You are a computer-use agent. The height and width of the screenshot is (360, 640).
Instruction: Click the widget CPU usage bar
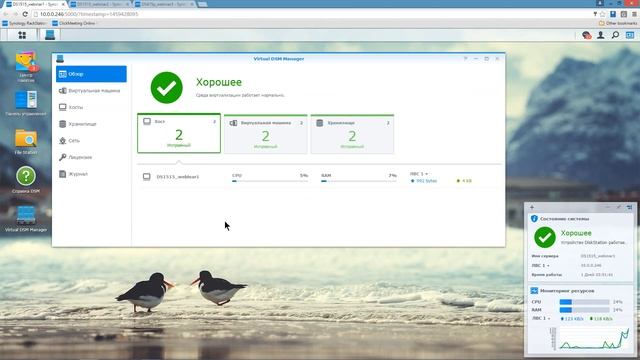pos(584,302)
